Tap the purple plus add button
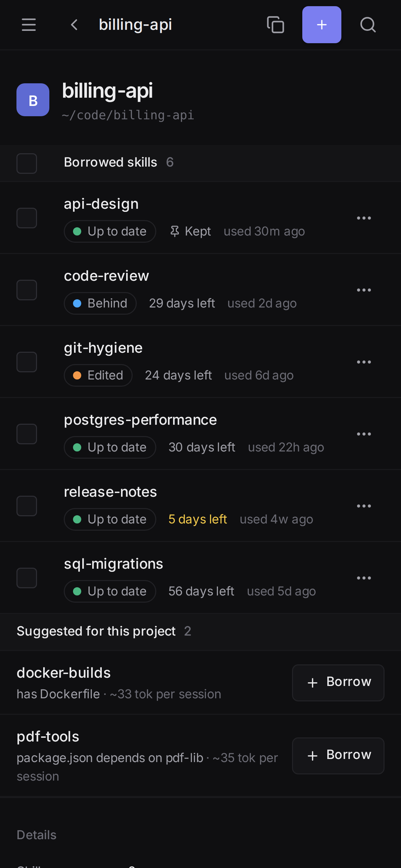Screen dimensions: 401x868 click(321, 25)
